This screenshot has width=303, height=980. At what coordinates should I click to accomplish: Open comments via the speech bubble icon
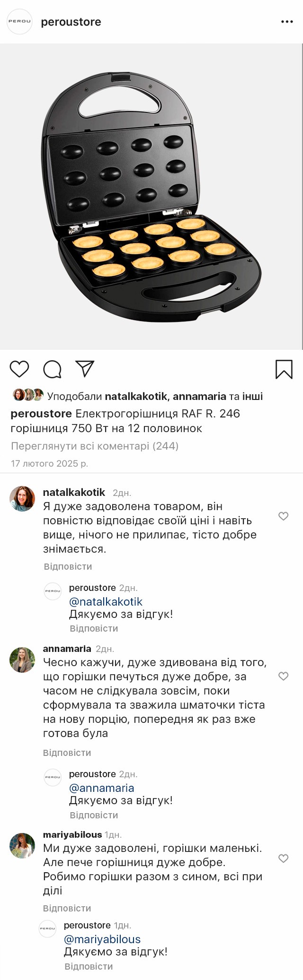click(53, 369)
